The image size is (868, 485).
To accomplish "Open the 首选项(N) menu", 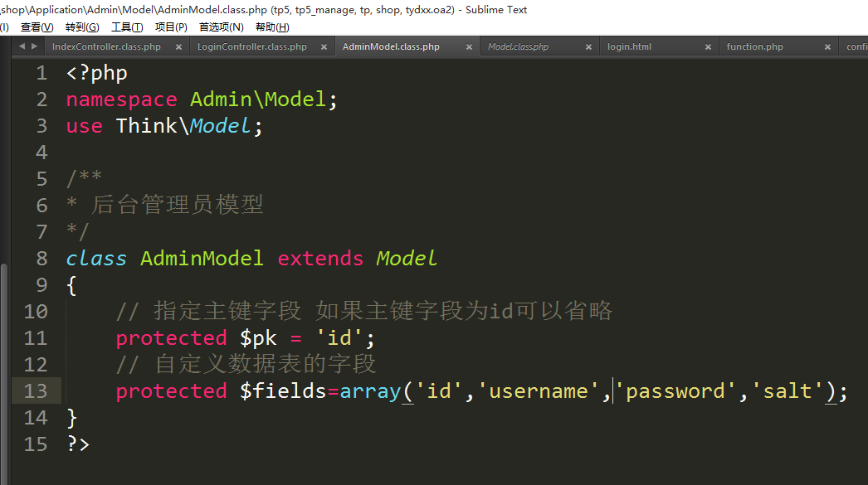I will 221,27.
